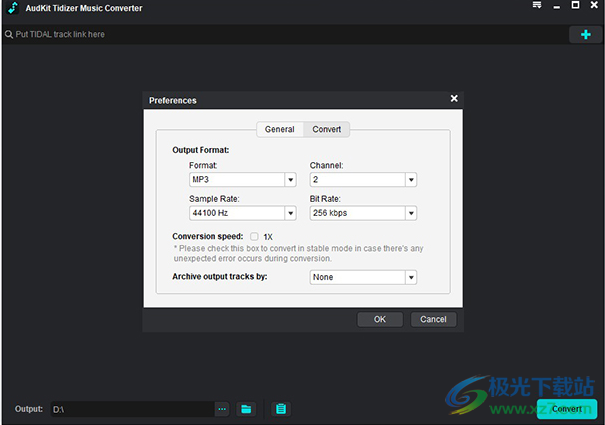Click the stable mode note text
605x425 pixels.
pyautogui.click(x=298, y=253)
